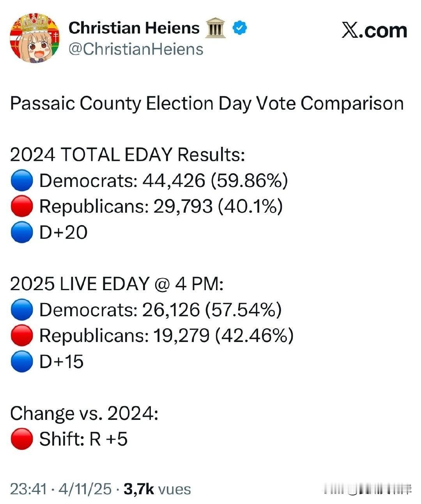Click the 4/11/25 post date

pyautogui.click(x=85, y=489)
